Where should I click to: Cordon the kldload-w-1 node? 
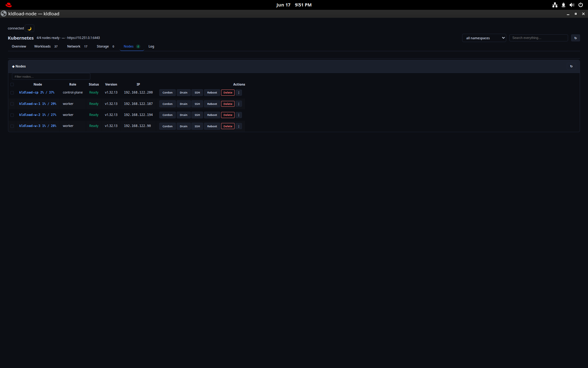168,104
